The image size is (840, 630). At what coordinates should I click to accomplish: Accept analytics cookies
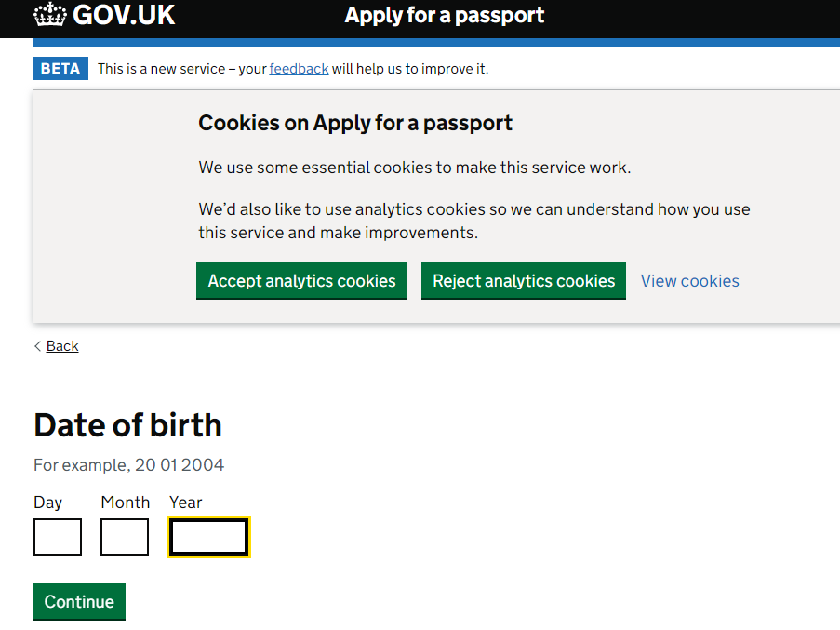click(301, 281)
